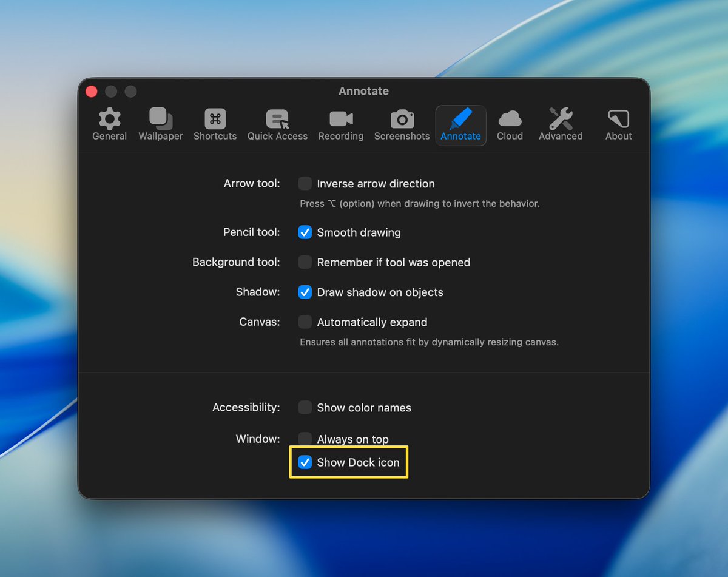The image size is (728, 577).
Task: Click the option-key hint under Arrow tool
Action: (x=420, y=204)
